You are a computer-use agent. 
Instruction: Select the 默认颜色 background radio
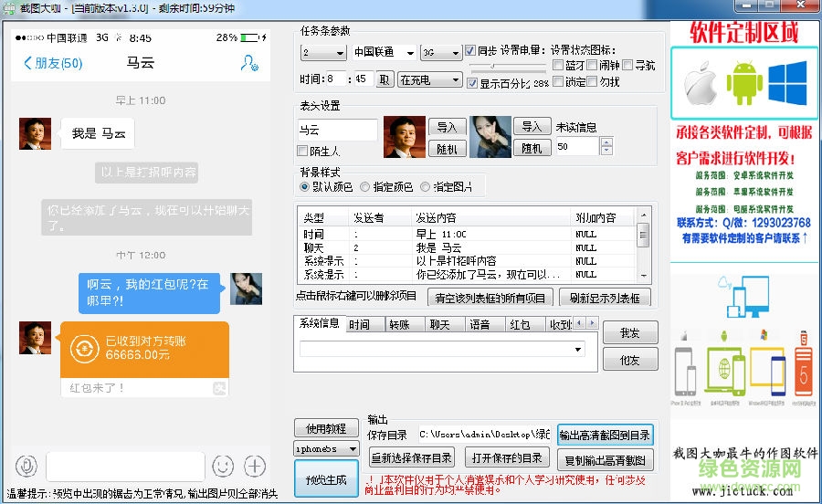(304, 186)
